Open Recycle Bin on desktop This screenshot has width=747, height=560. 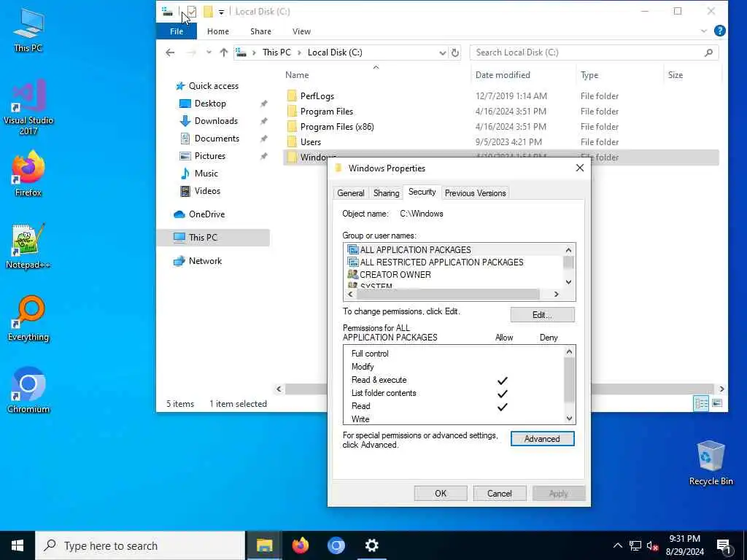coord(711,463)
